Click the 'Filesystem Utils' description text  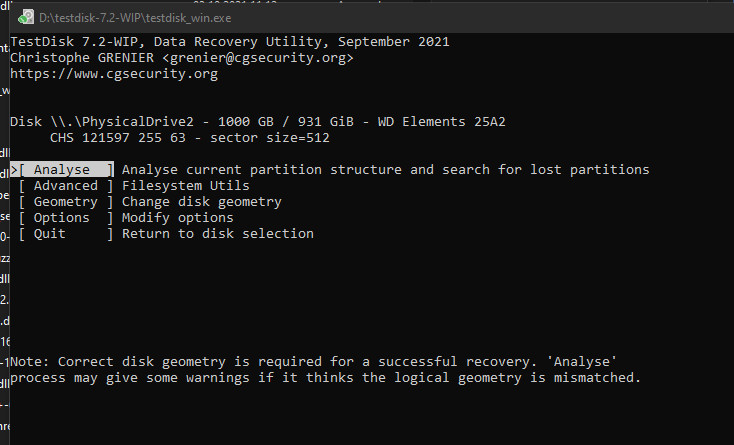point(186,186)
